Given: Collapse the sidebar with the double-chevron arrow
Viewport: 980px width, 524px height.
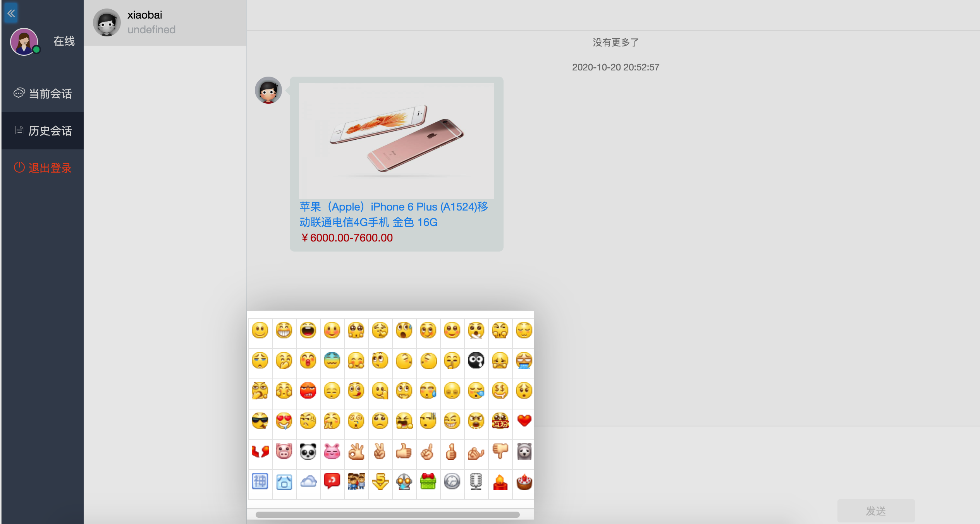Looking at the screenshot, I should point(11,14).
